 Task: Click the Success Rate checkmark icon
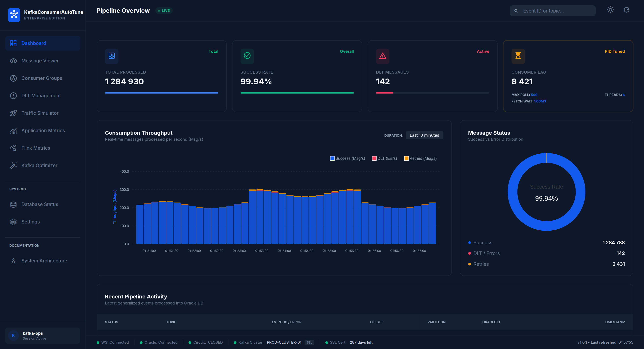pos(247,56)
